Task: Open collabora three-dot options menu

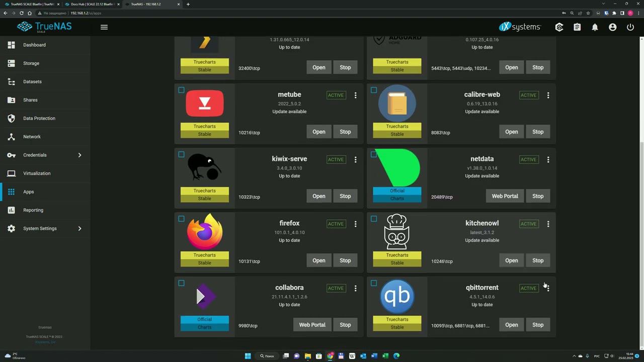Action: [x=355, y=288]
